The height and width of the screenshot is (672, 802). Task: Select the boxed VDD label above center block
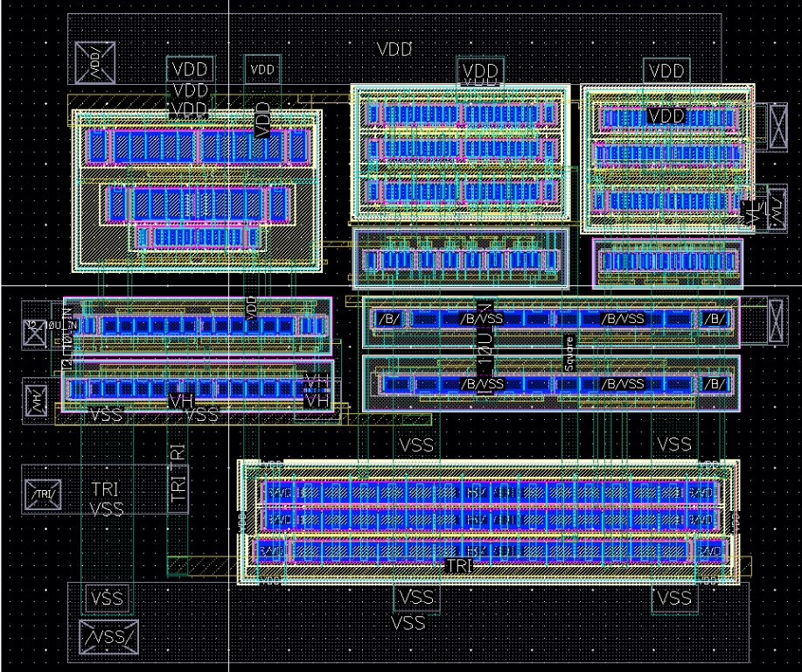tap(480, 72)
